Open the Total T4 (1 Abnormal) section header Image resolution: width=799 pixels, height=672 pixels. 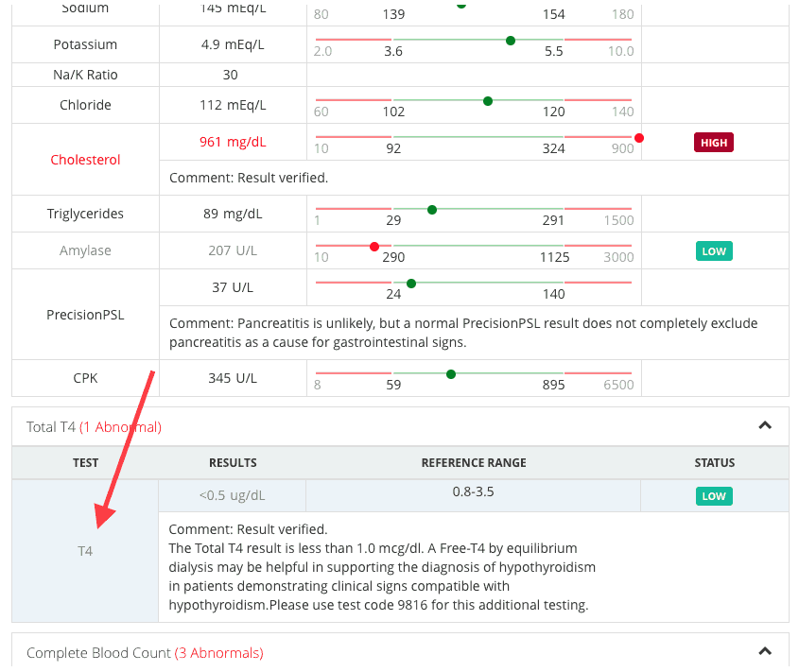tap(95, 427)
